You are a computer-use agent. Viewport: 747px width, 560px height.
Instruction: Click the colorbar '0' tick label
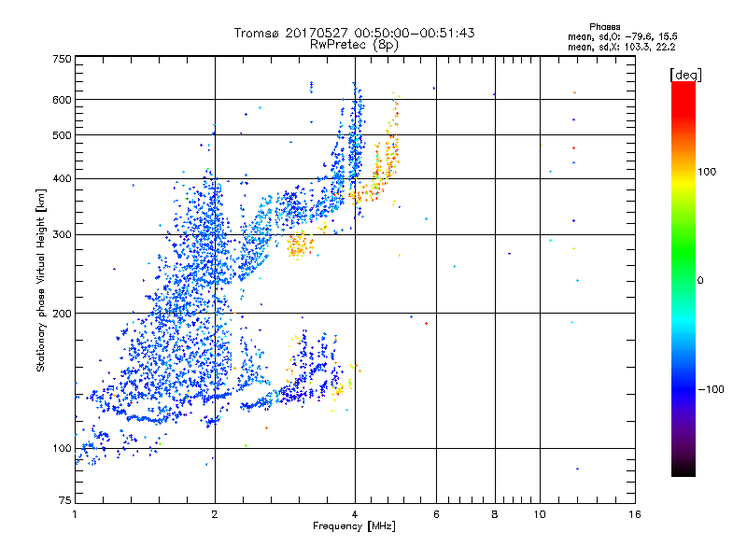[x=700, y=281]
